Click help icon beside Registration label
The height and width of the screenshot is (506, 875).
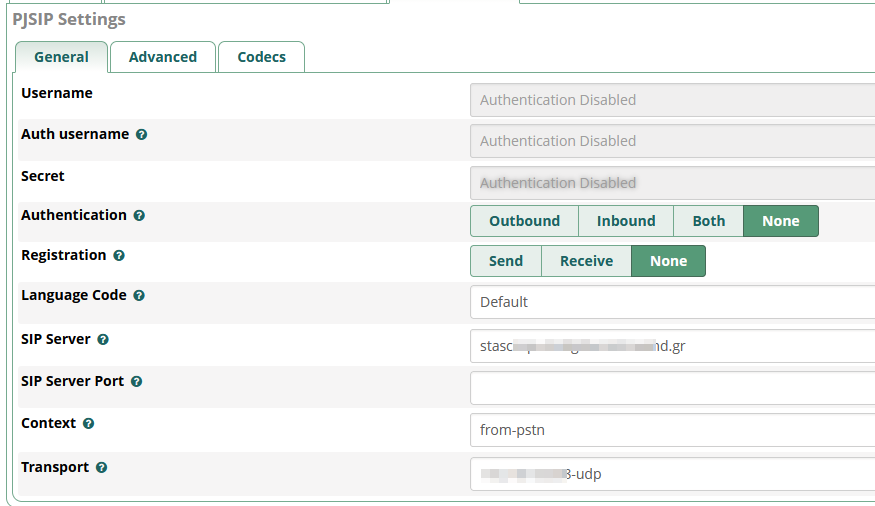[x=119, y=256]
